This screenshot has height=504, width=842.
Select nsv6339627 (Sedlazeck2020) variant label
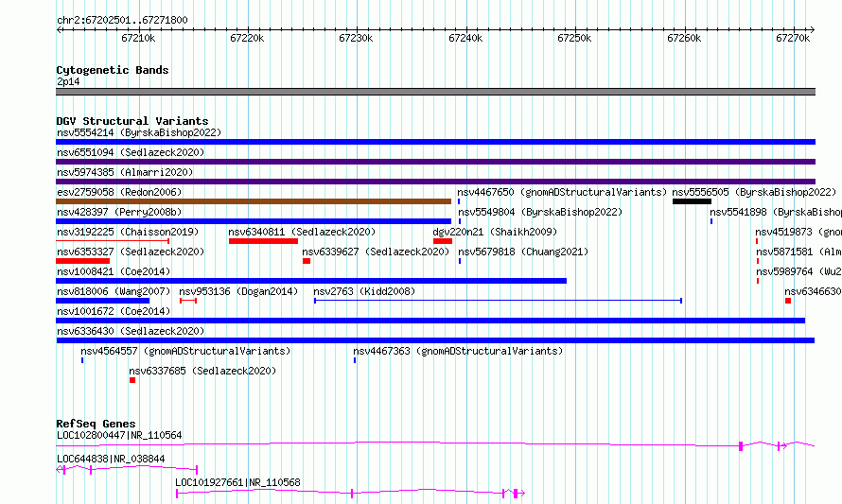pos(376,252)
